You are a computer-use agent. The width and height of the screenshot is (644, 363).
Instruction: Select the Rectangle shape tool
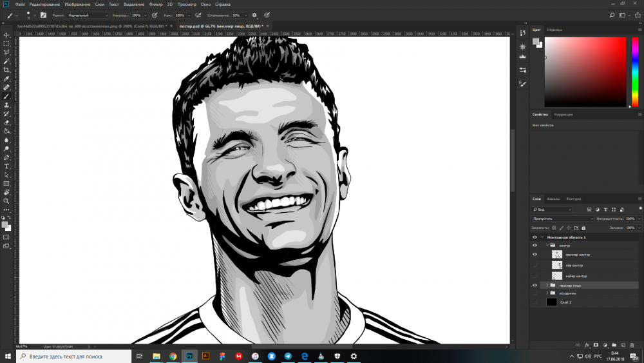[6, 184]
